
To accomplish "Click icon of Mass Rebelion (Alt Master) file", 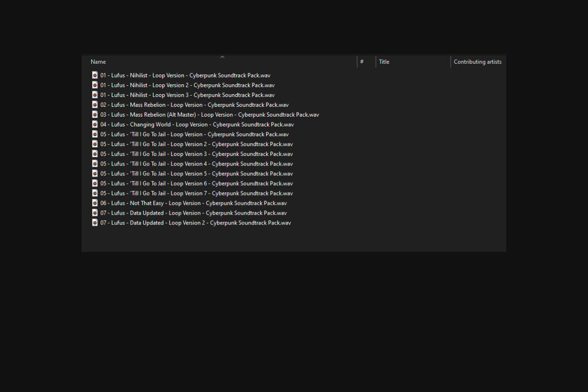I will point(95,115).
